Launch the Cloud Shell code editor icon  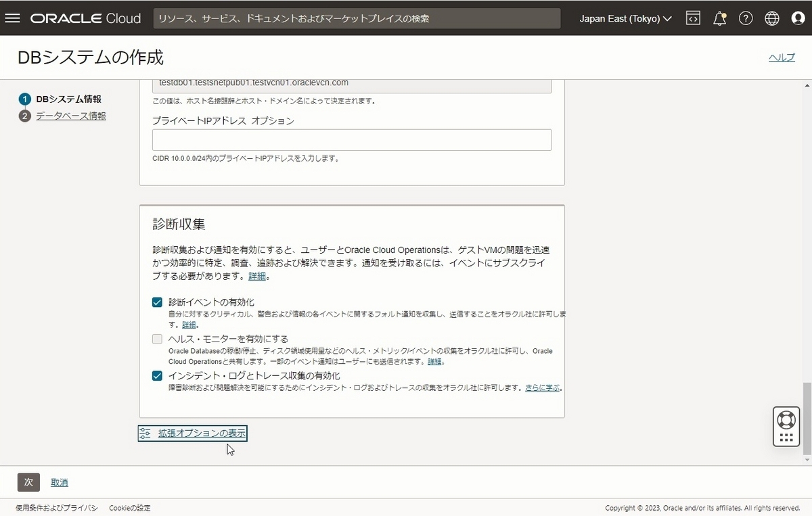click(x=693, y=18)
